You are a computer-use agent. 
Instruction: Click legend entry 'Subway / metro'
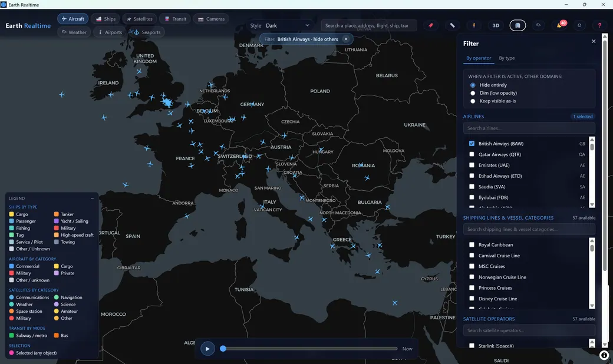(28, 336)
